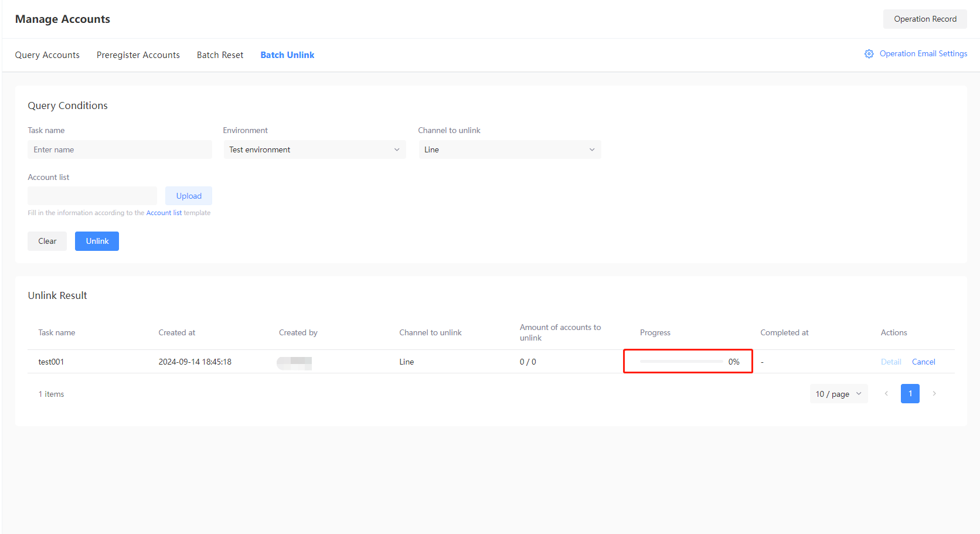Click the Progress column header

click(x=655, y=332)
